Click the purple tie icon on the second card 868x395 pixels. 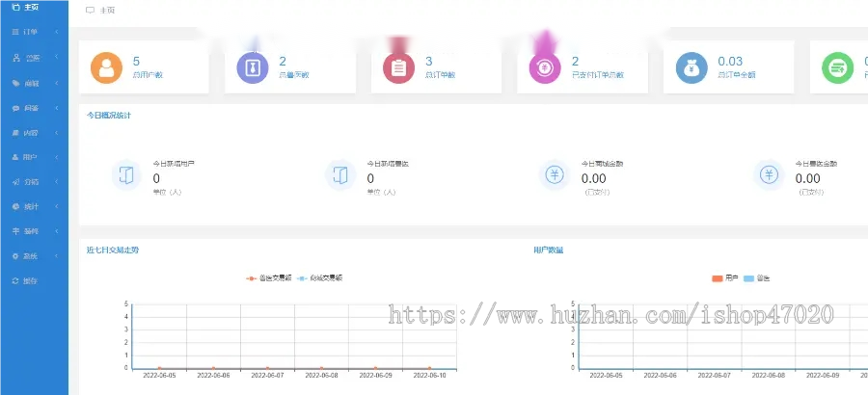pyautogui.click(x=253, y=68)
